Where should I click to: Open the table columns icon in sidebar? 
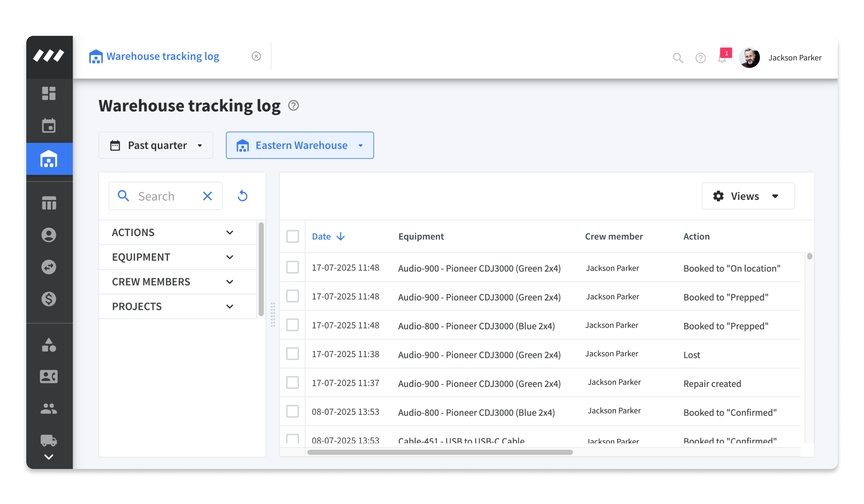pos(49,203)
